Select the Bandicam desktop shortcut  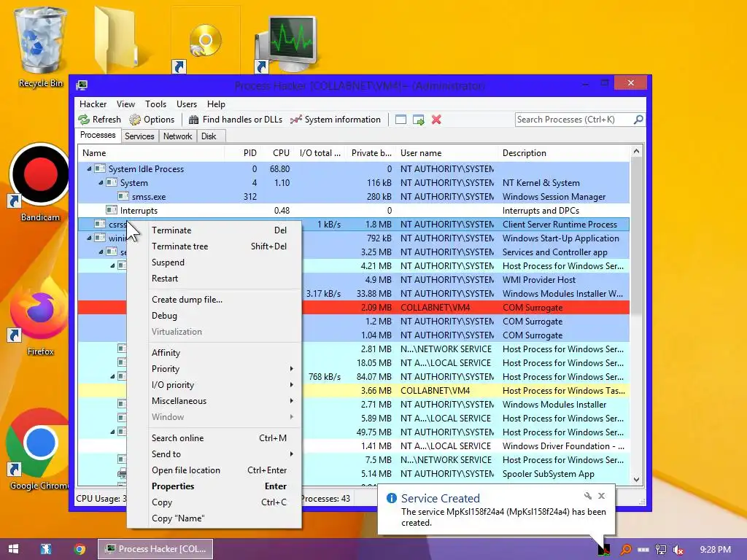(41, 183)
